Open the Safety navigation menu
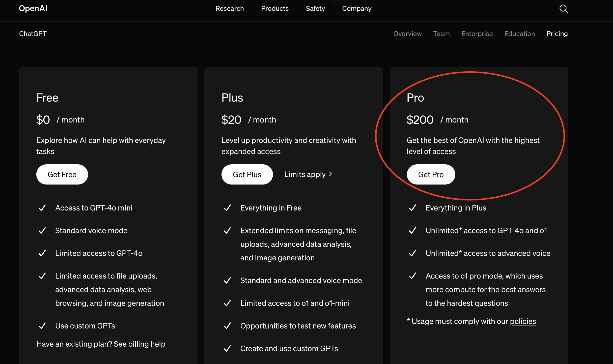This screenshot has height=364, width=613. pos(315,9)
